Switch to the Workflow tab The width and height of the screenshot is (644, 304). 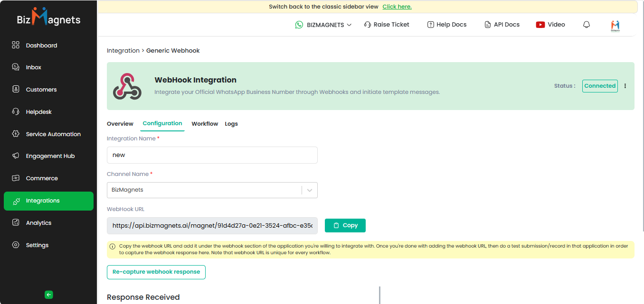click(205, 124)
